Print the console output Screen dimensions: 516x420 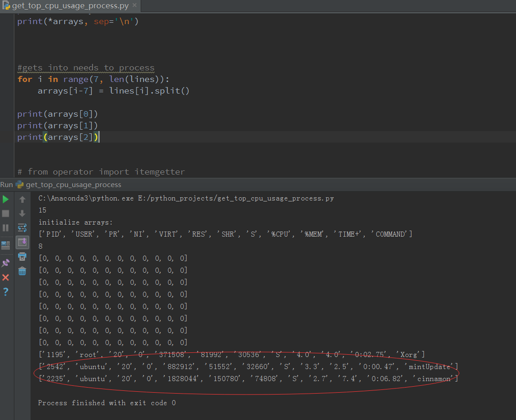(x=22, y=257)
